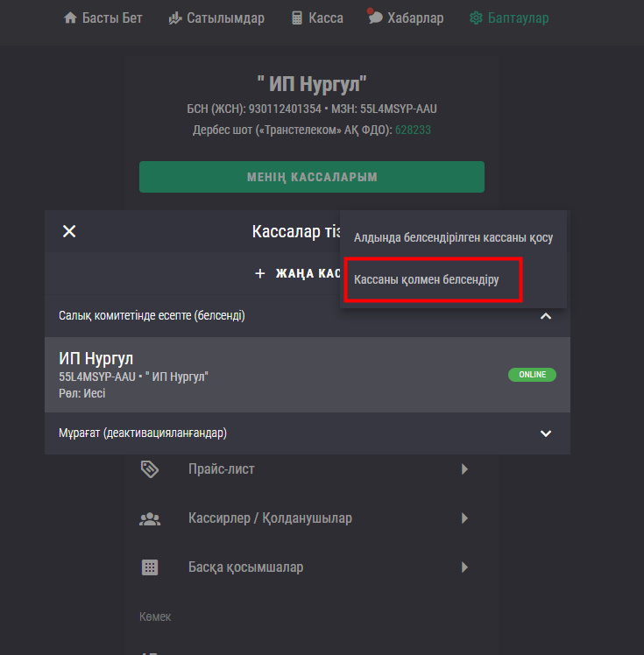
Task: Expand the Кассирлер / Қолданушылар arrow
Action: [464, 518]
